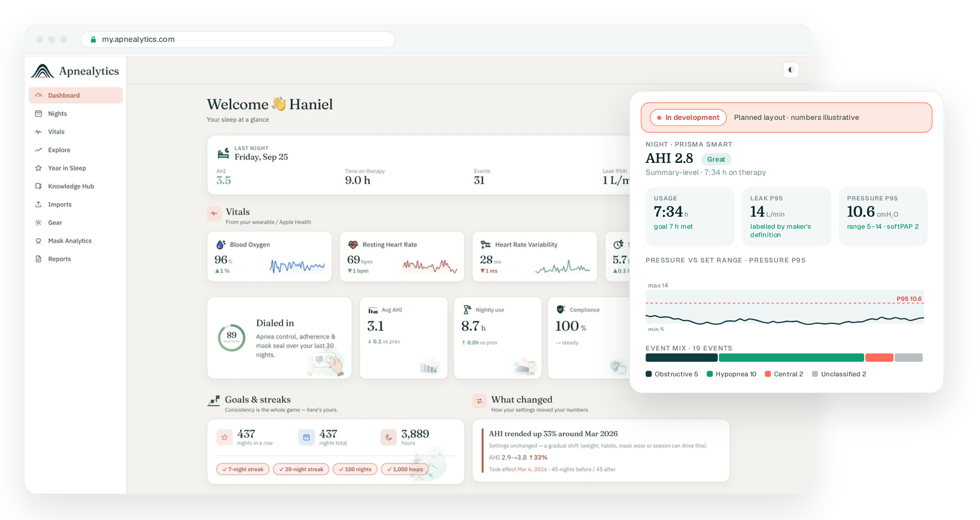Image resolution: width=980 pixels, height=520 pixels.
Task: Click the Vitals section pulse icon
Action: (214, 213)
